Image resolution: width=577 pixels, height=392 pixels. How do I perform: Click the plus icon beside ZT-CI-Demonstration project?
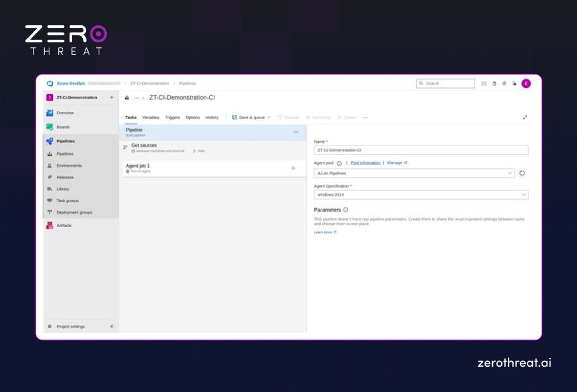click(111, 97)
